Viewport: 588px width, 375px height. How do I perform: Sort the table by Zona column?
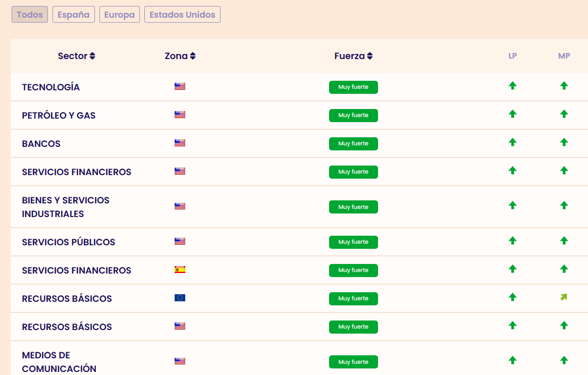tap(180, 56)
